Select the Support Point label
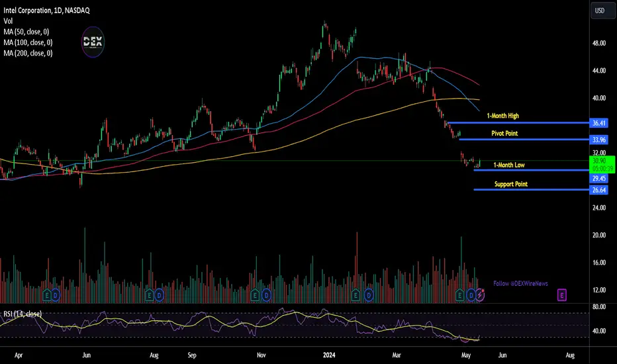 pos(511,184)
